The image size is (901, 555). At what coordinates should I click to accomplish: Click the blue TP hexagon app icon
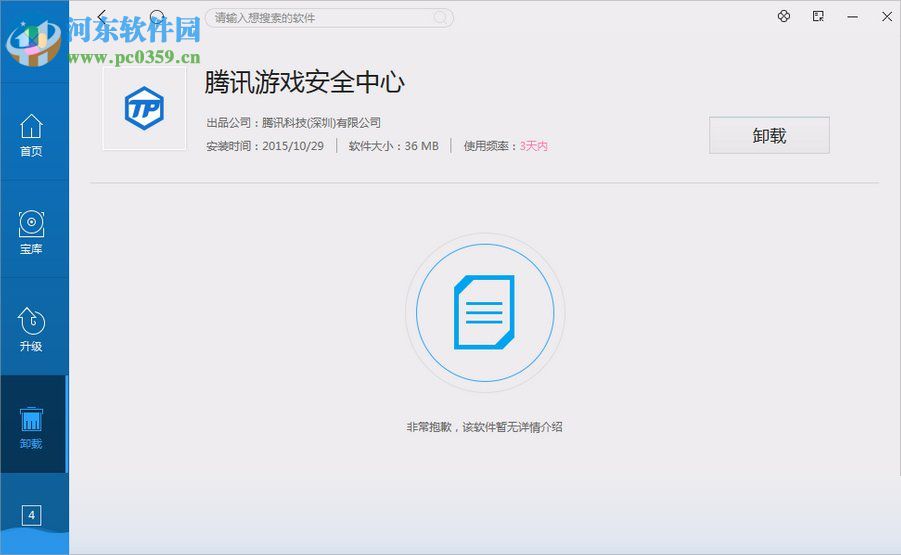click(x=144, y=108)
